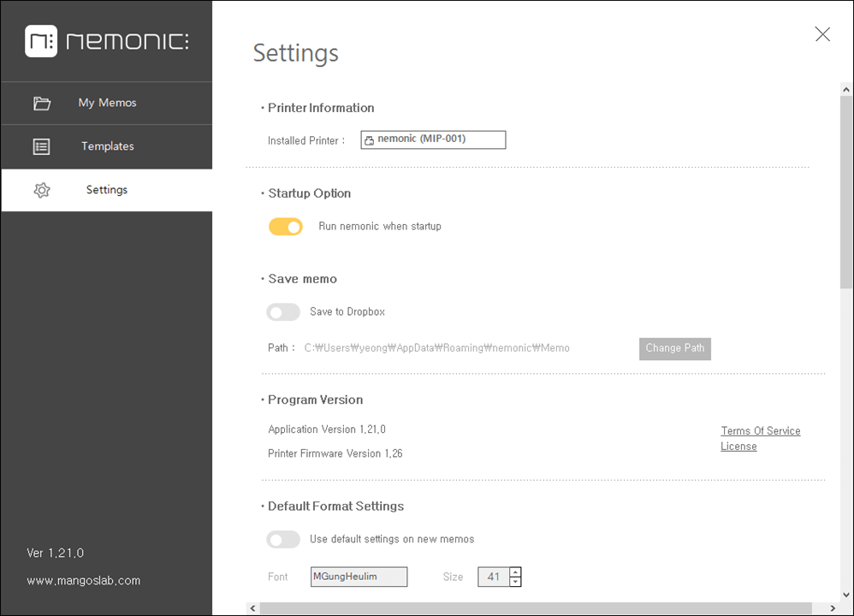
Task: Open the Templates menu item
Action: pyautogui.click(x=107, y=146)
